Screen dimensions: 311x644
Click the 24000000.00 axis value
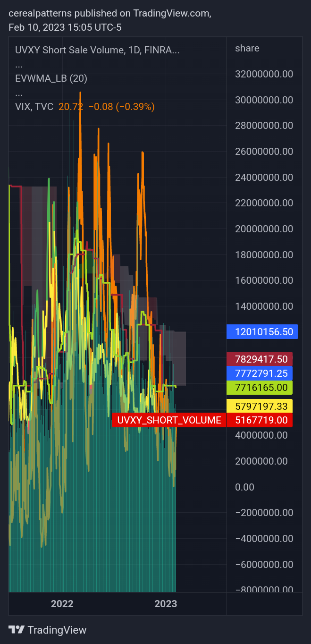(x=264, y=178)
